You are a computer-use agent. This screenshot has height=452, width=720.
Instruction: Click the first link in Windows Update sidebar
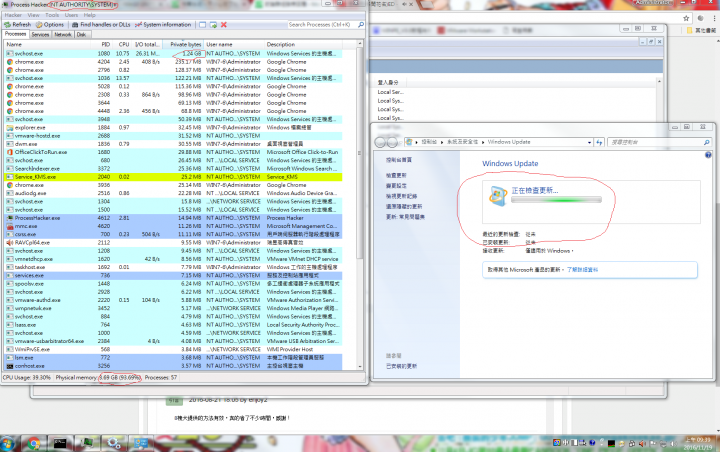tap(399, 160)
